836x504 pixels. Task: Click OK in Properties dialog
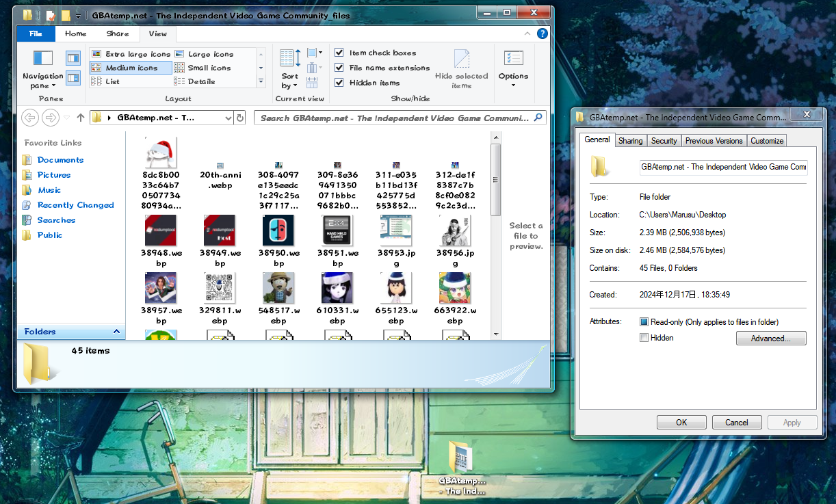coord(681,423)
